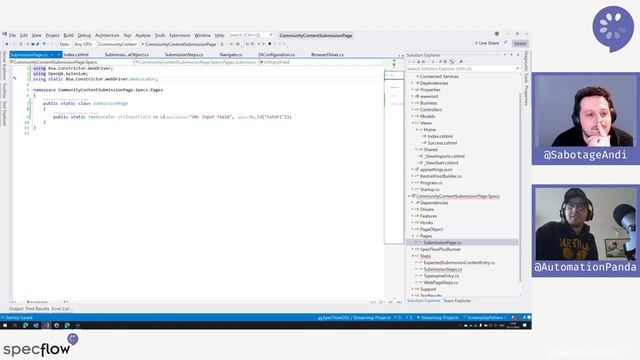Open the project scope navigation dropdown
The image size is (640, 360).
[x=72, y=62]
